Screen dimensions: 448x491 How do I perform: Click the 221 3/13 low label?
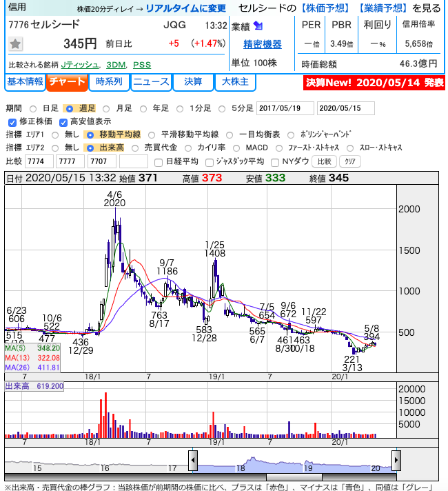pyautogui.click(x=352, y=363)
